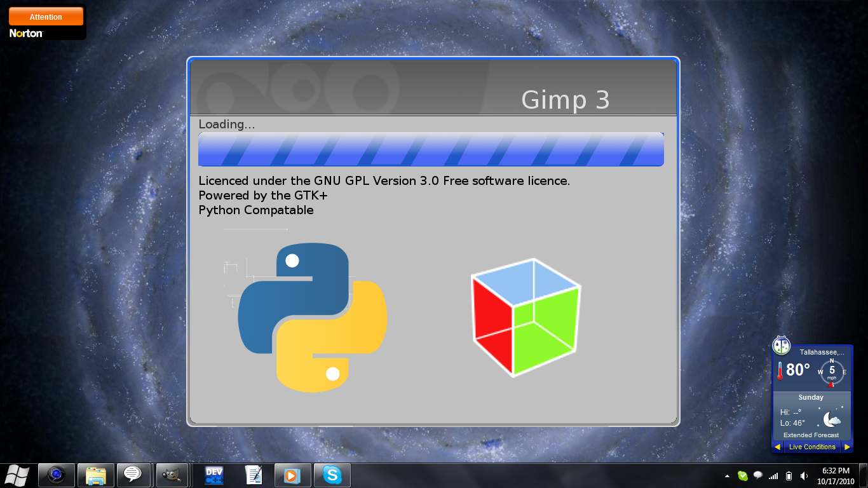Click the right arrow on Live Conditions
The height and width of the screenshot is (488, 868).
848,447
